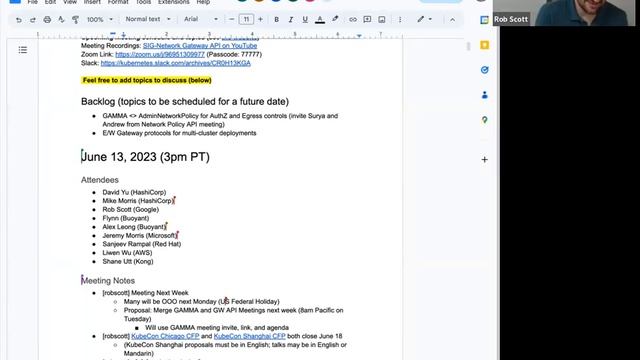The width and height of the screenshot is (640, 360).
Task: Open the More options three-dot menu
Action: coord(400,20)
